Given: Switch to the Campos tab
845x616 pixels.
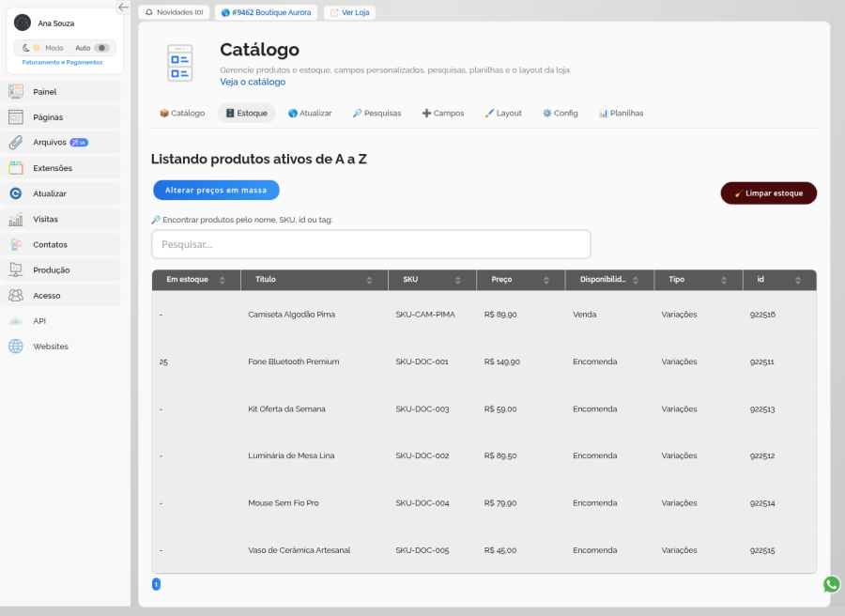Looking at the screenshot, I should 443,114.
